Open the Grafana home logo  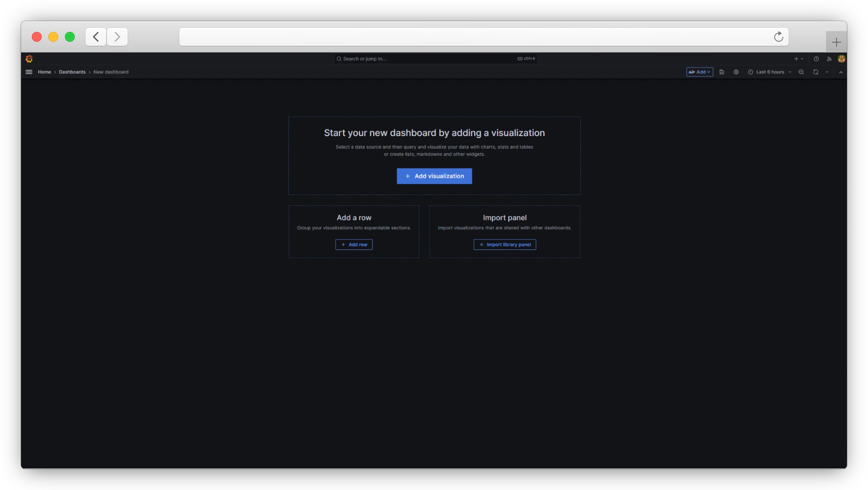click(29, 59)
